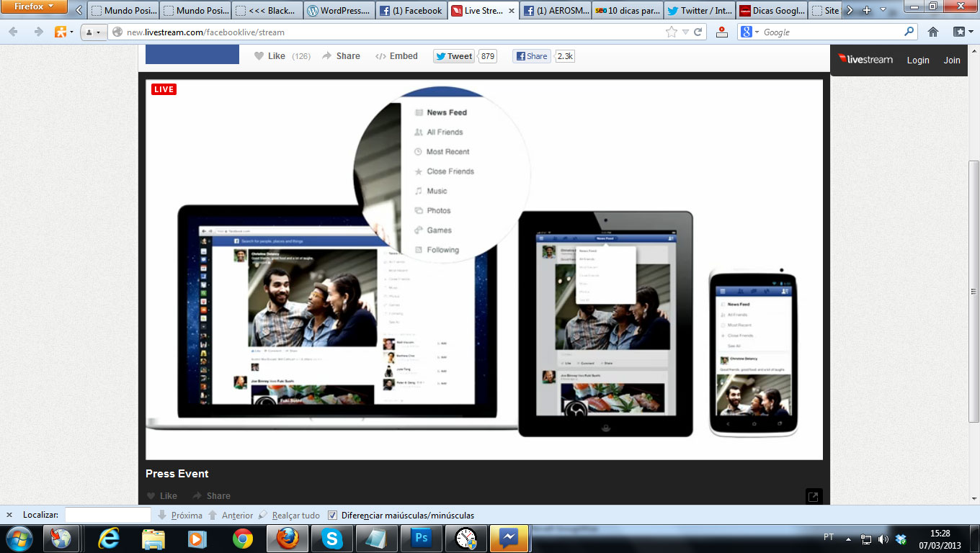Open Google search engine selector dropdown

pyautogui.click(x=749, y=32)
